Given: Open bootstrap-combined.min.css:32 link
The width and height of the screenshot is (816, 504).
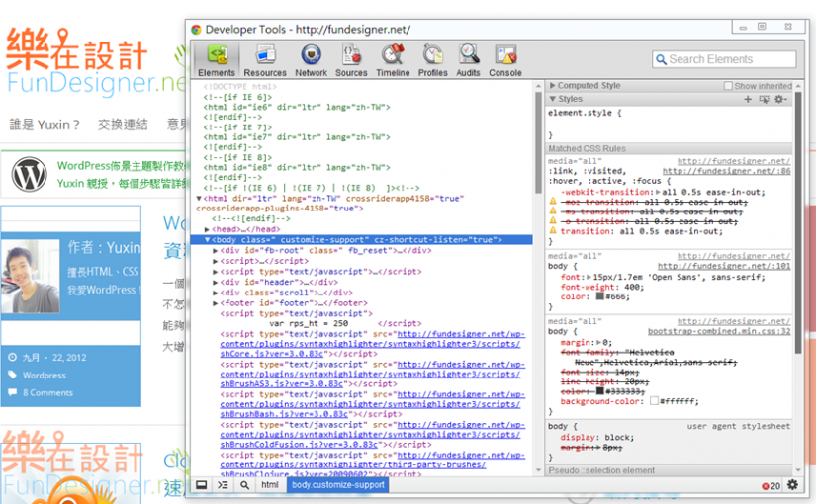Looking at the screenshot, I should click(719, 331).
